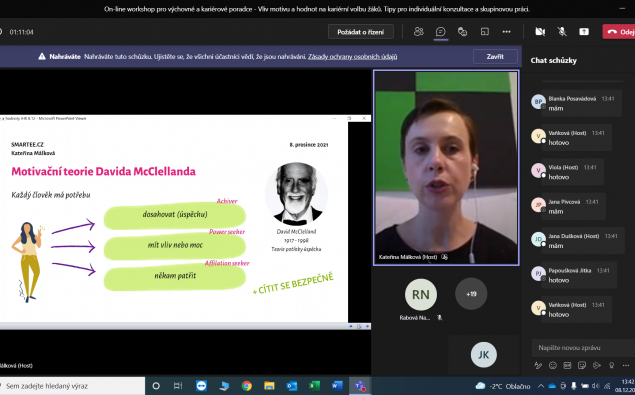Expand hidden system tray icons chevron
635x395 pixels.
coord(541,386)
